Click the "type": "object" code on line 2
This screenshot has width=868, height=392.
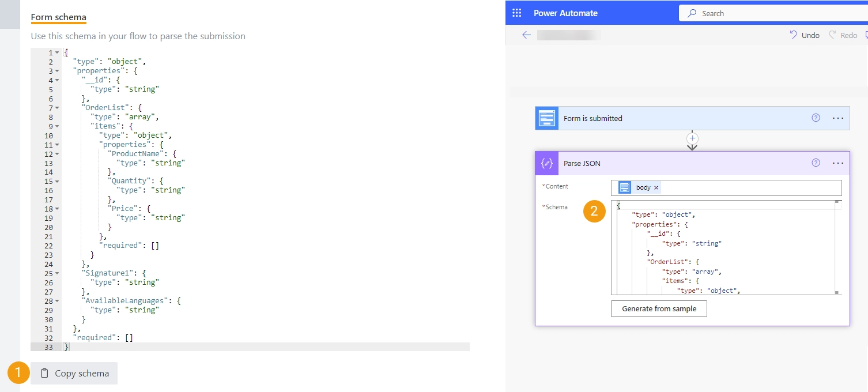pos(110,62)
